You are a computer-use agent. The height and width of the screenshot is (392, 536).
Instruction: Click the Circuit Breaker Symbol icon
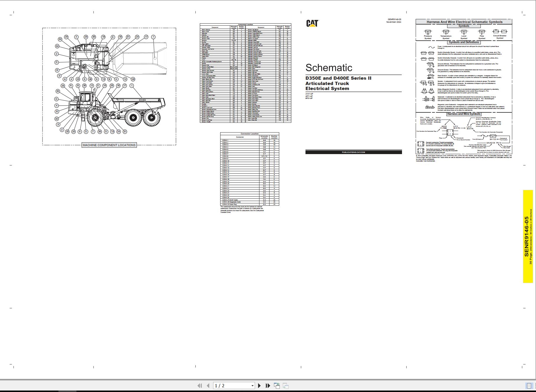tap(500, 31)
